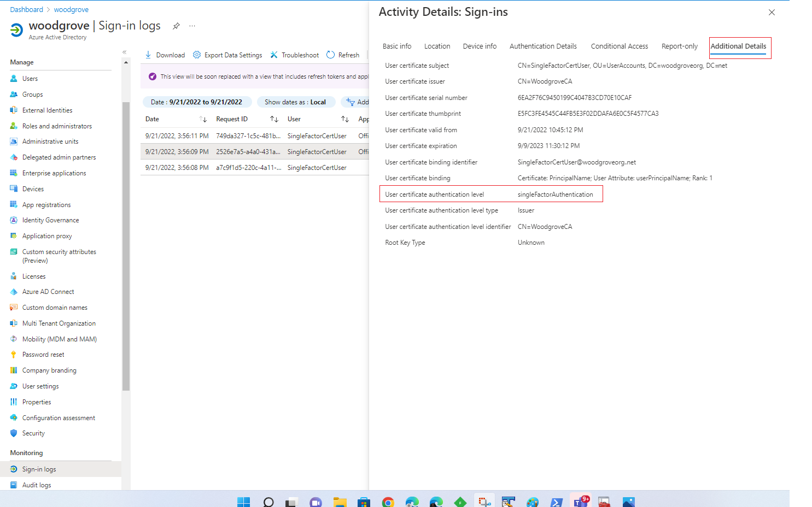
Task: Switch to Device info tab
Action: pyautogui.click(x=480, y=46)
